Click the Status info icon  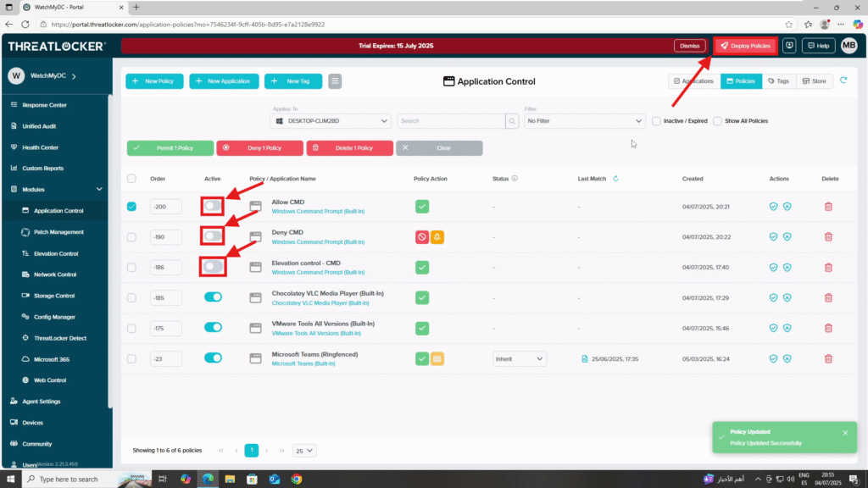515,178
